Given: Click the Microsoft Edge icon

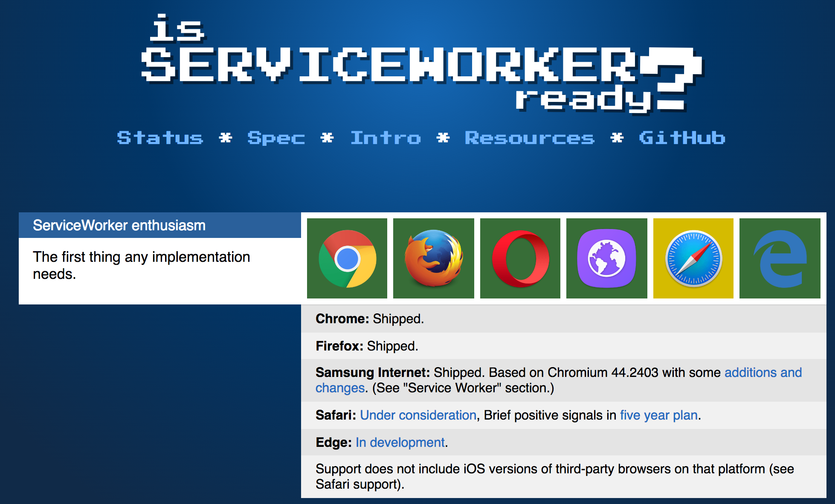Looking at the screenshot, I should [x=780, y=258].
